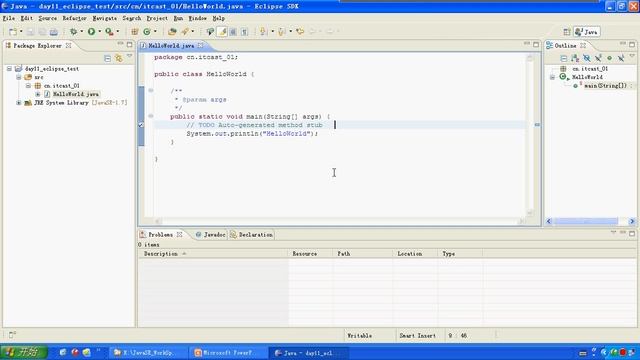Open the Source menu
This screenshot has height=360, width=640.
pyautogui.click(x=48, y=18)
